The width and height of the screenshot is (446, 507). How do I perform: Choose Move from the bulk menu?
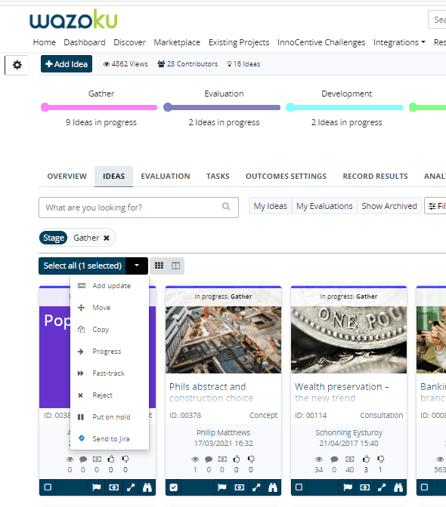point(110,307)
